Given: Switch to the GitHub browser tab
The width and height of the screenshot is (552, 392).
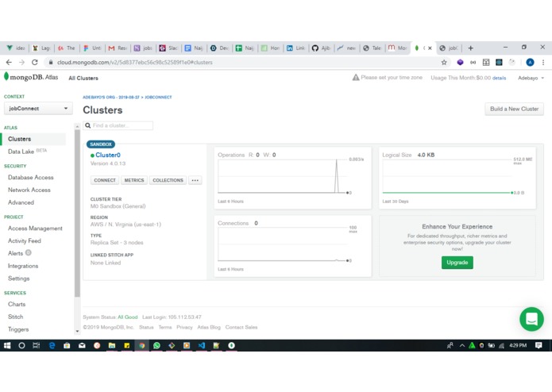Looking at the screenshot, I should coord(321,48).
